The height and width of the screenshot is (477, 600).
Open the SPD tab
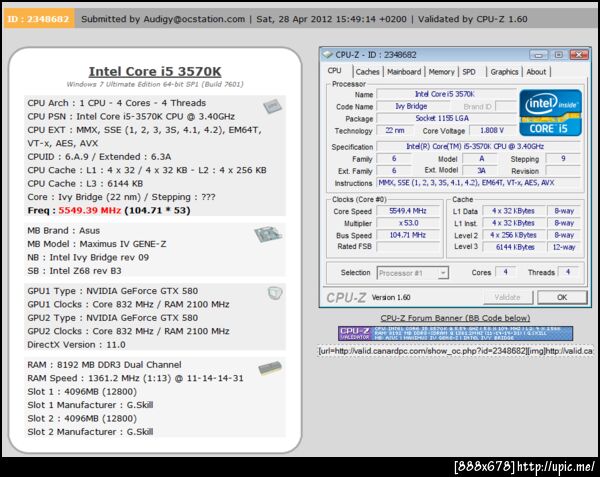469,72
